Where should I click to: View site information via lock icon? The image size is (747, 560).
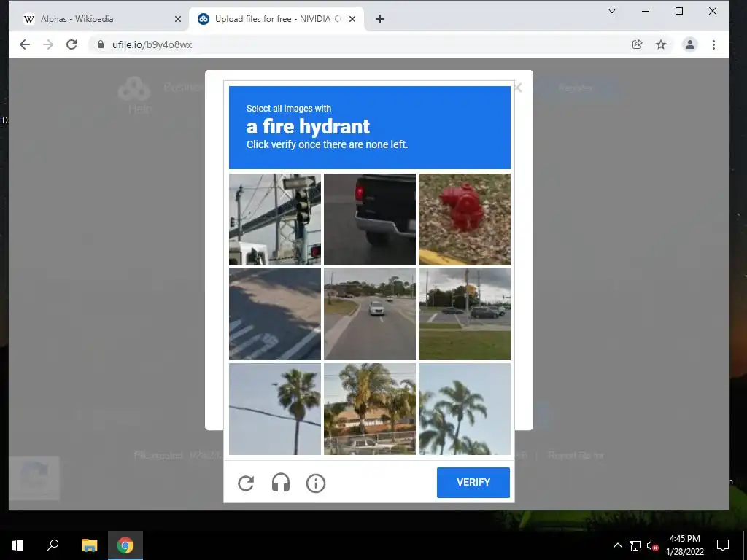tap(101, 44)
